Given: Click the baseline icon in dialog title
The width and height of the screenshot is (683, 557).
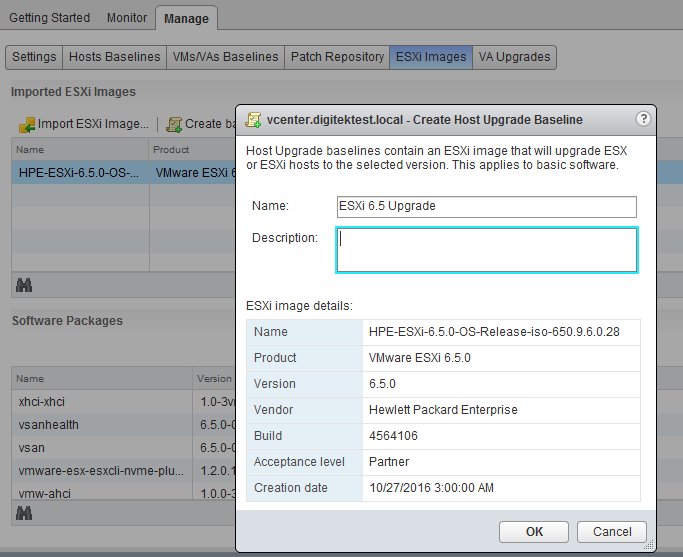Looking at the screenshot, I should [253, 120].
